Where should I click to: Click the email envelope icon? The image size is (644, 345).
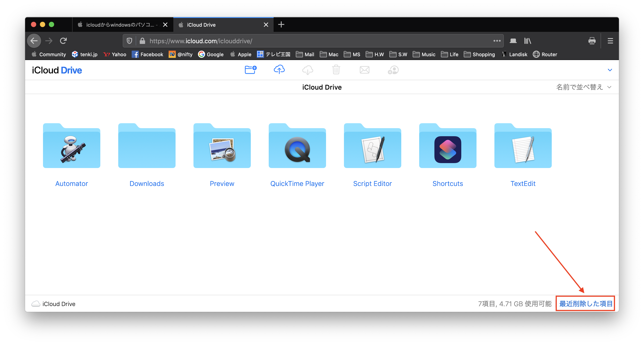point(365,70)
